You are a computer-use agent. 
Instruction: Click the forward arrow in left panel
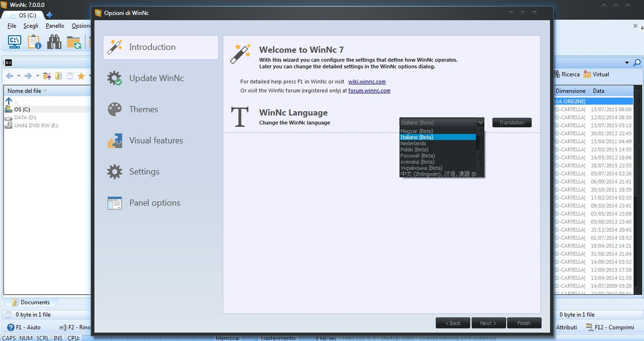coord(28,76)
